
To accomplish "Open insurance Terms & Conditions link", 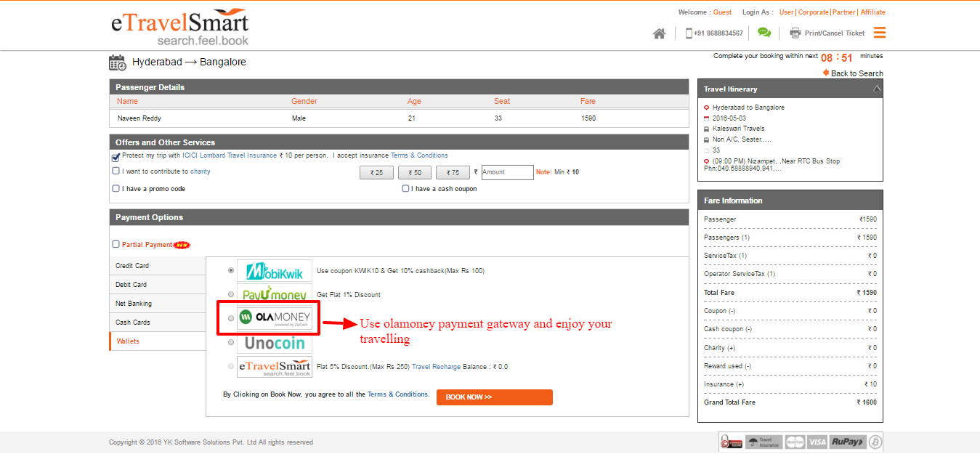I will (x=419, y=155).
